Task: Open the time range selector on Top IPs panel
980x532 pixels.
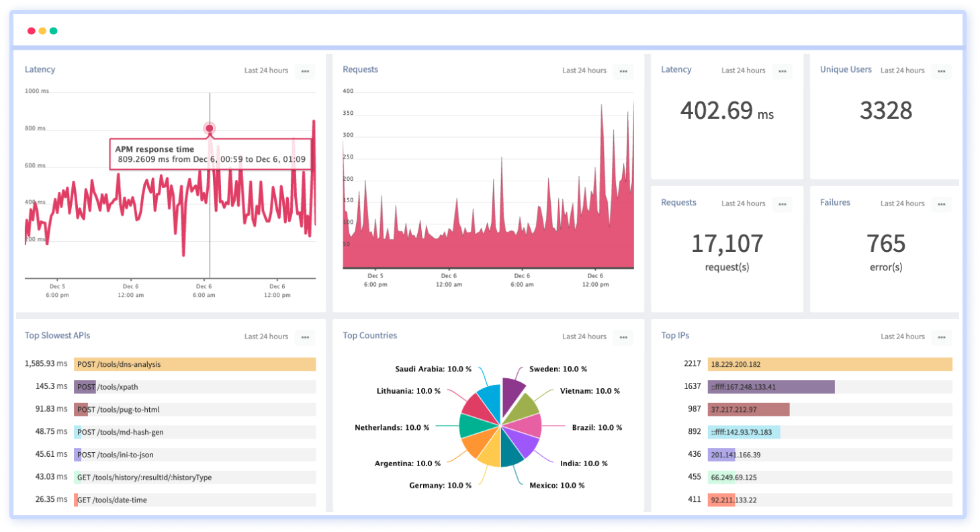Action: coord(903,337)
